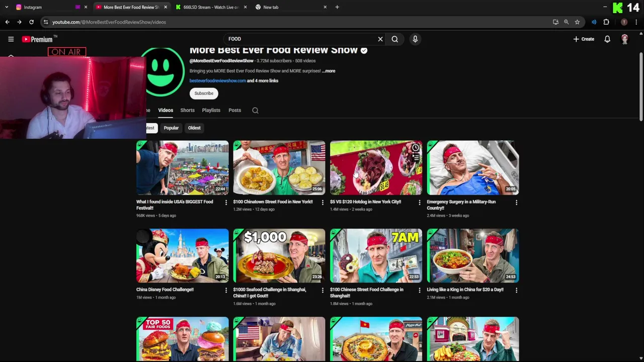The image size is (644, 362).
Task: Close the More Best Ever Food Review tab
Action: coord(166,7)
